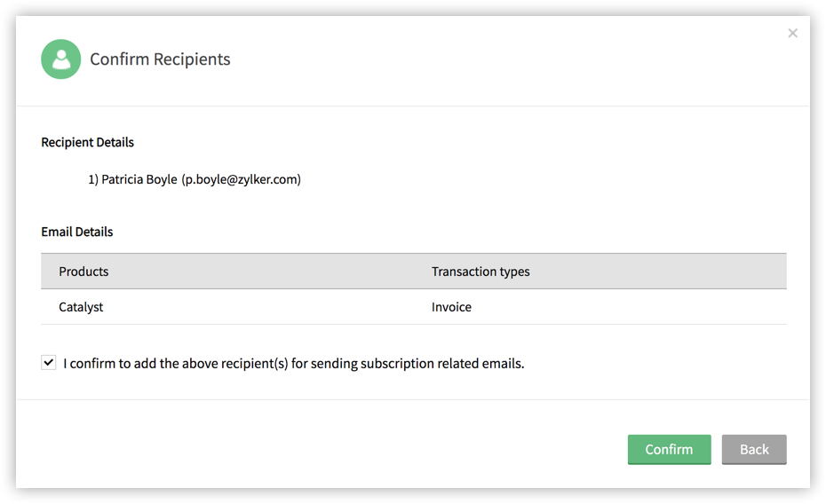Click the p.boyle@zylker.com email address
The height and width of the screenshot is (504, 826).
[242, 179]
